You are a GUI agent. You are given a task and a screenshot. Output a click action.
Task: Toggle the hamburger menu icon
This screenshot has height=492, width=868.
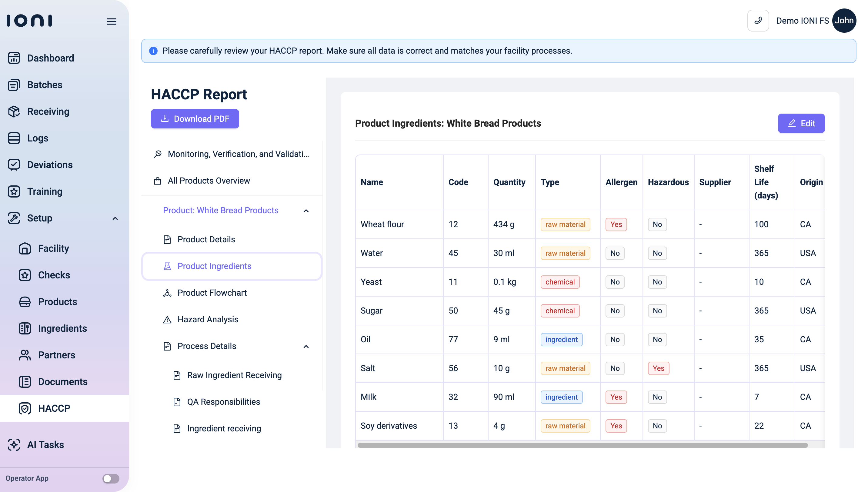[112, 22]
